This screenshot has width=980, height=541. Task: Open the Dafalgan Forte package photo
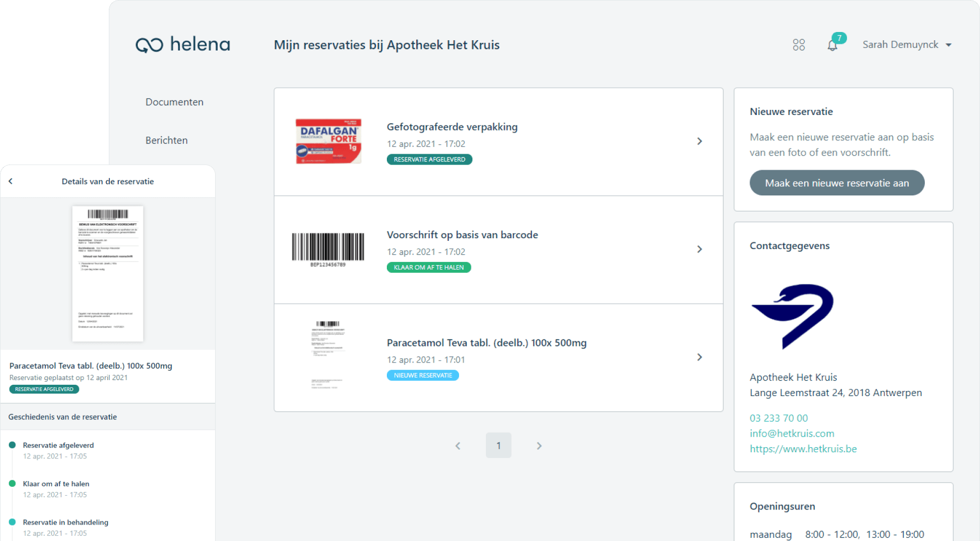(329, 141)
